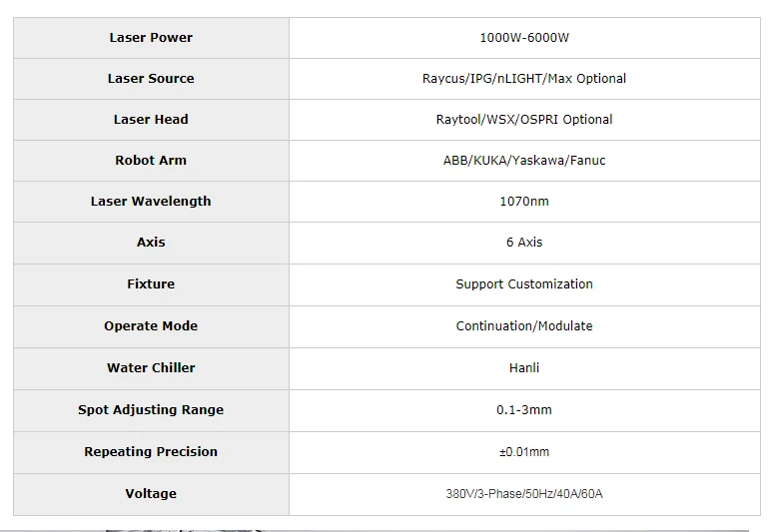The image size is (773, 532).
Task: Select ABB/KUKA/Yaskawa/Fanuc text
Action: 524,161
